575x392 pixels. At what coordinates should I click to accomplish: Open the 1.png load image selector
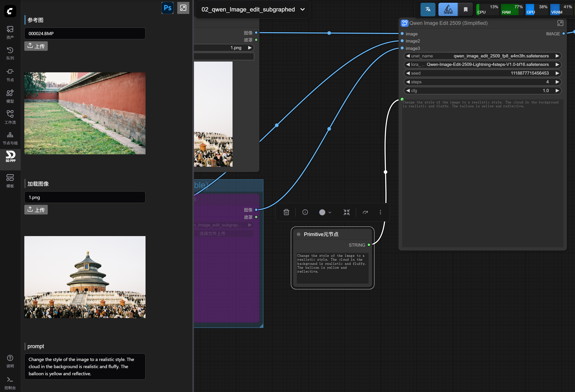[x=85, y=197]
